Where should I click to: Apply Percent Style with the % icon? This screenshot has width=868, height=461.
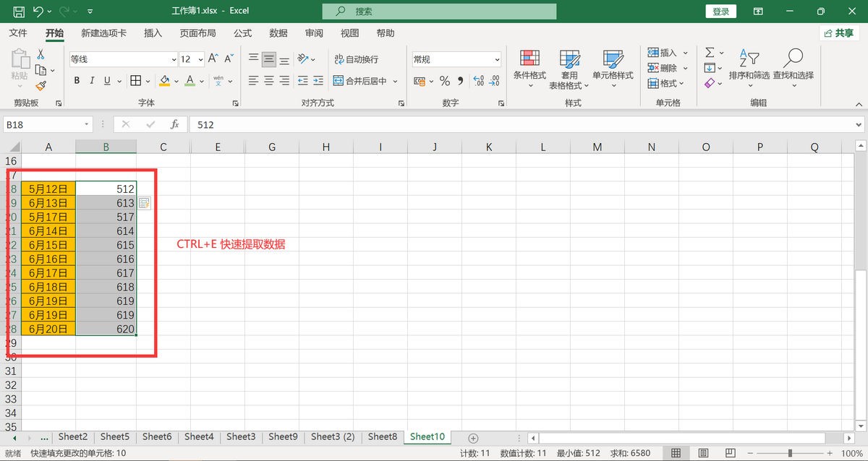pos(444,81)
